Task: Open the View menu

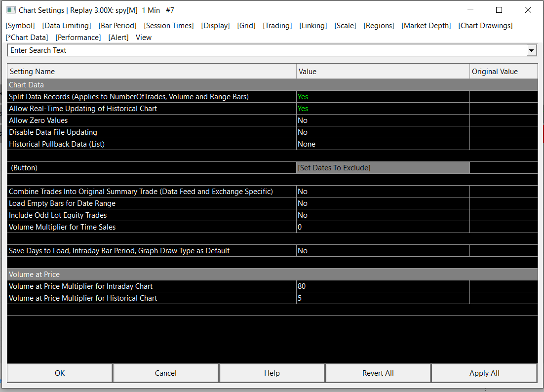Action: (x=144, y=38)
